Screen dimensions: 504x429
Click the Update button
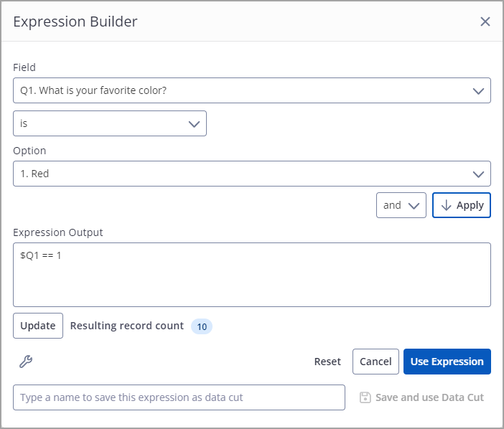tap(38, 326)
